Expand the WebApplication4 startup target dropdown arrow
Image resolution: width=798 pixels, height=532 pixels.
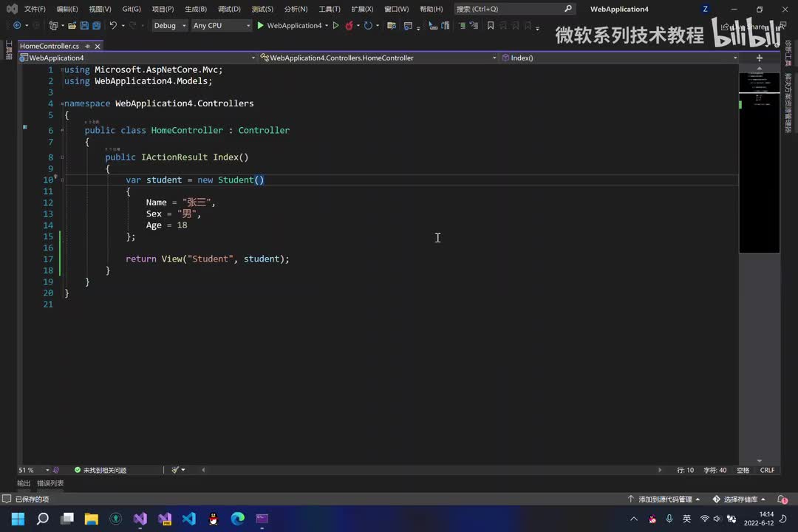tap(327, 25)
